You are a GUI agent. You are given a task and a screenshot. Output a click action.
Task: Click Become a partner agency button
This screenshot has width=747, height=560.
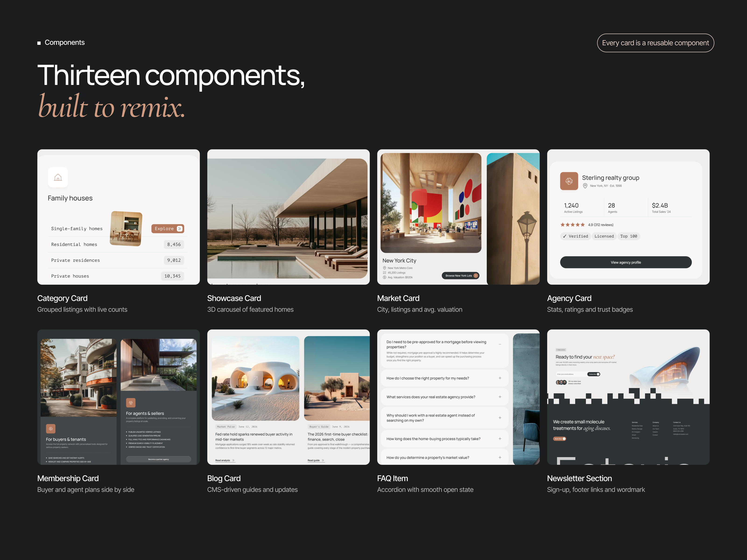coord(158,459)
